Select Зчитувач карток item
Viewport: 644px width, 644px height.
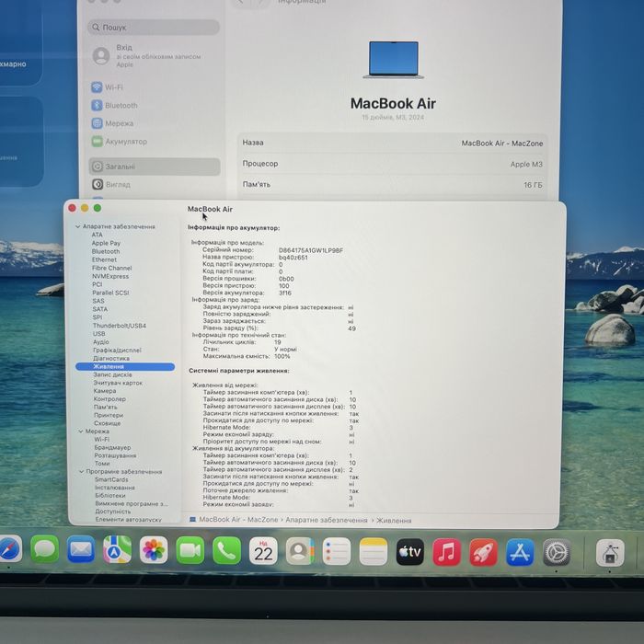click(118, 383)
